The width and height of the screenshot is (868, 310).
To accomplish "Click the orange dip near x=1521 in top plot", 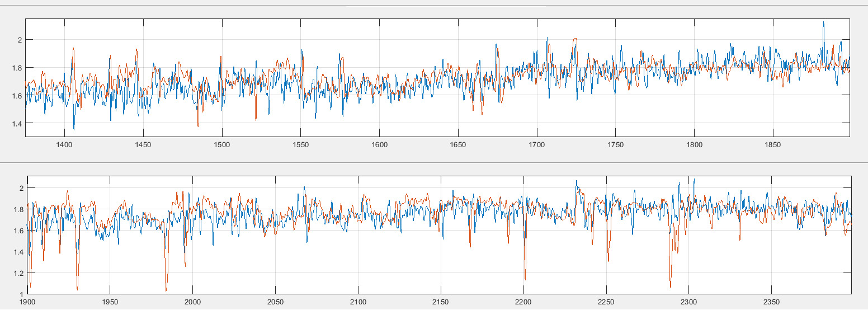I will (x=256, y=119).
